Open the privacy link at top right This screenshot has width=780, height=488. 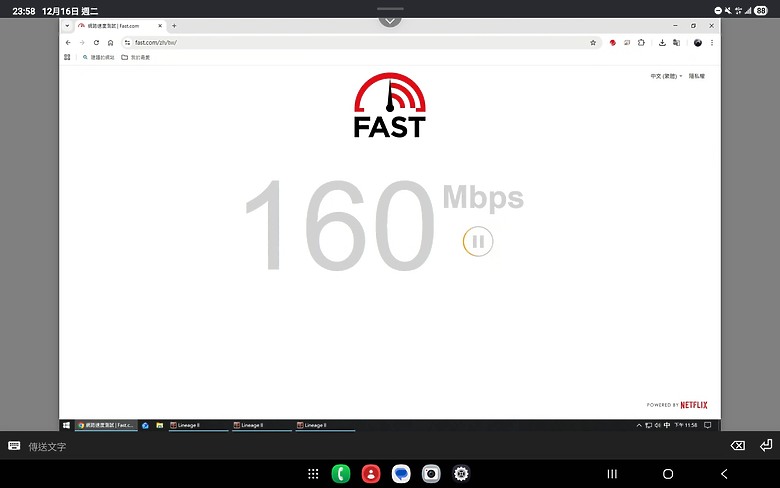[696, 76]
